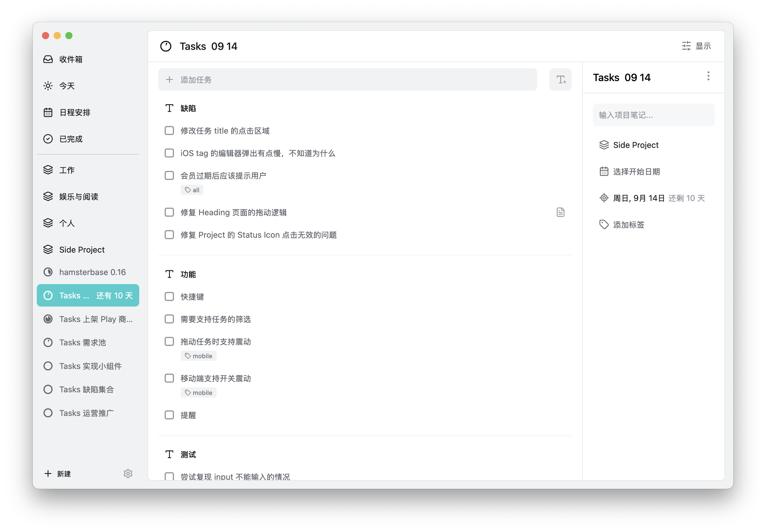Screen dimensions: 766x532
Task: Click the 添加任务 input field
Action: tap(347, 80)
